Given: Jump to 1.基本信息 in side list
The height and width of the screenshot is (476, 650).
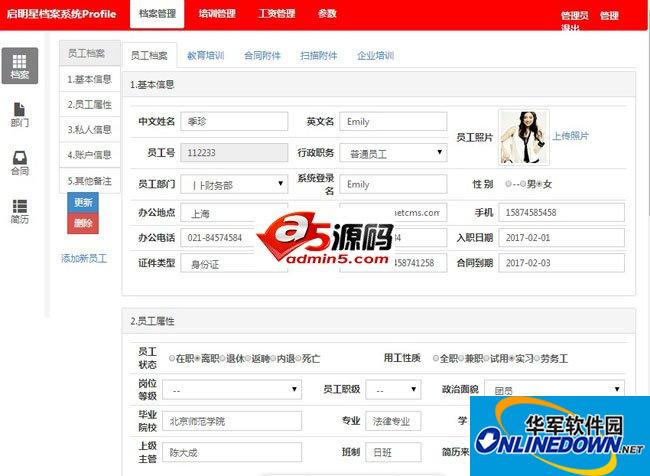Looking at the screenshot, I should tap(90, 79).
